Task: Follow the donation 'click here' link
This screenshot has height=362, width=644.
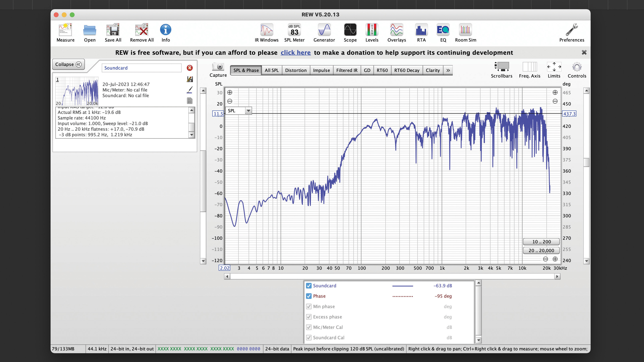Action: 295,53
